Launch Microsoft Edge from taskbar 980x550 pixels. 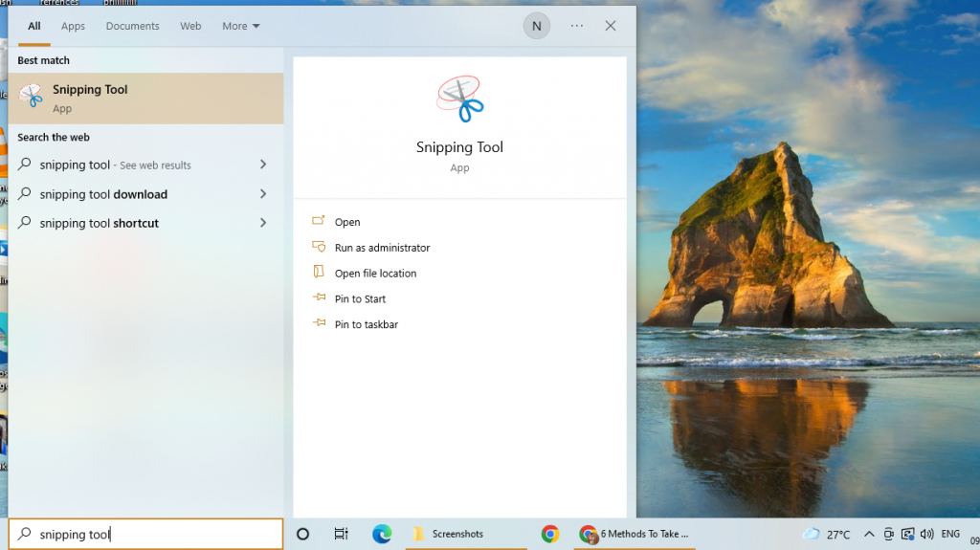(x=381, y=534)
